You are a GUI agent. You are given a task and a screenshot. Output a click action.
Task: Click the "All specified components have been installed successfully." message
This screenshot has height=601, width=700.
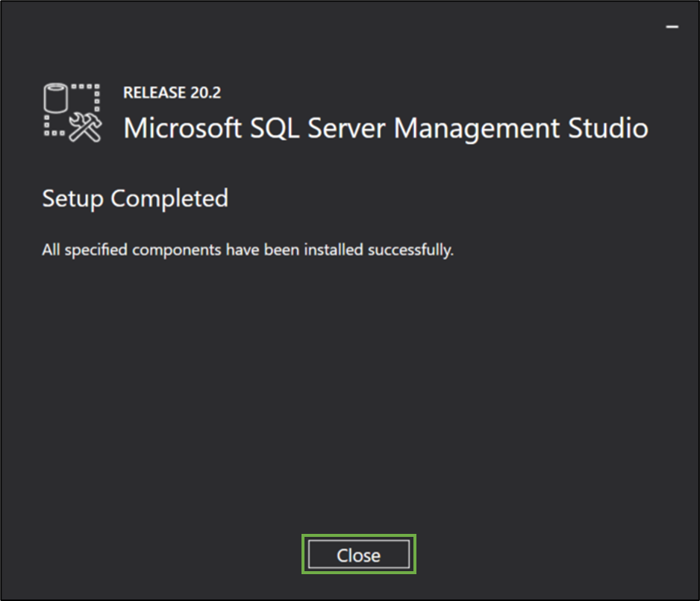pyautogui.click(x=248, y=250)
